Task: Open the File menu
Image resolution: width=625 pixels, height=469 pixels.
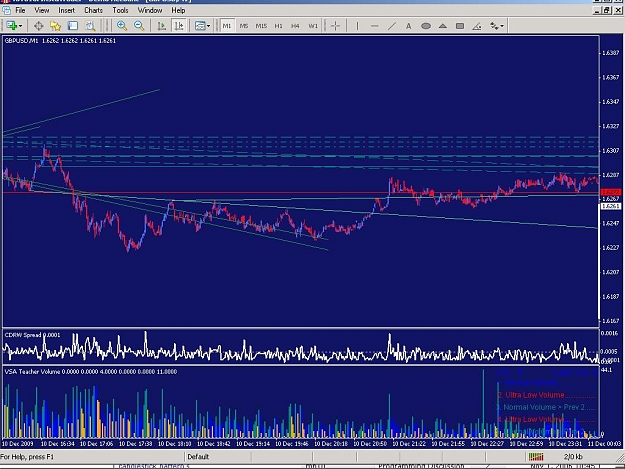Action: (x=20, y=10)
